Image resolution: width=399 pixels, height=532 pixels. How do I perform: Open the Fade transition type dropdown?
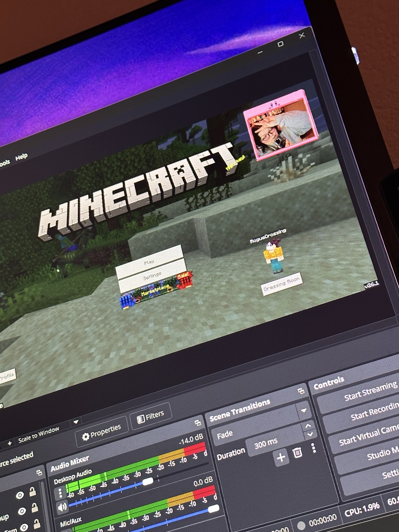pos(304,410)
